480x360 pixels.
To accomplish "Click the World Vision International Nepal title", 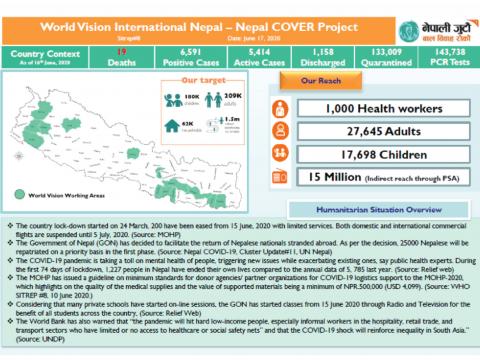I will point(199,27).
